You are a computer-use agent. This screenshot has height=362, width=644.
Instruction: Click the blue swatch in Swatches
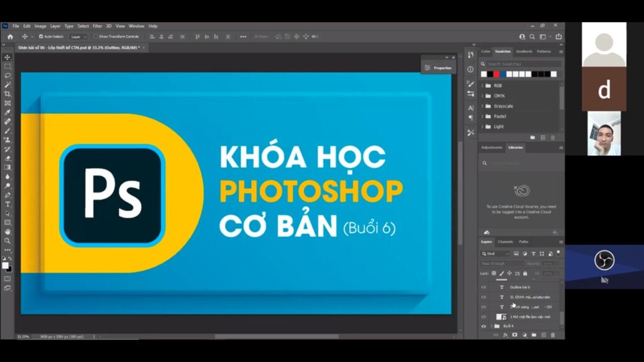(x=502, y=74)
